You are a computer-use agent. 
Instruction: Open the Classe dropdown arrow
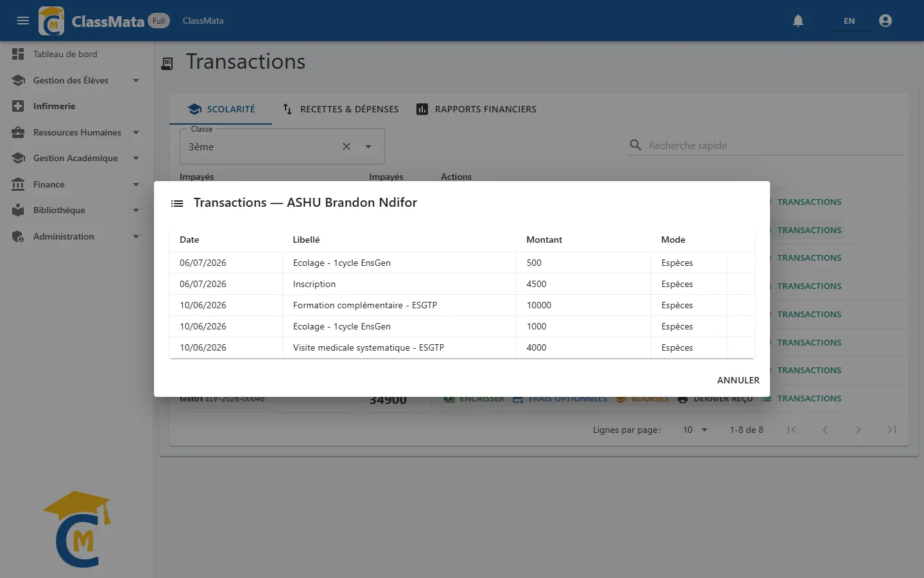[368, 146]
